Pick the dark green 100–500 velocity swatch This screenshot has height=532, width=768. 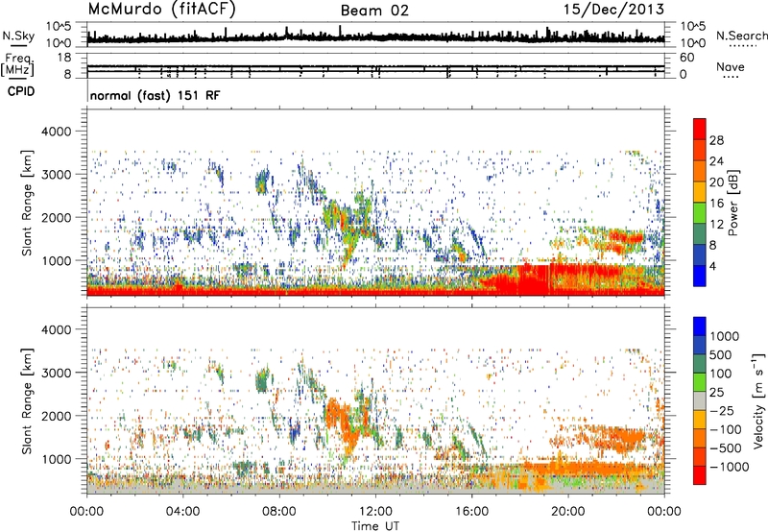coord(700,364)
